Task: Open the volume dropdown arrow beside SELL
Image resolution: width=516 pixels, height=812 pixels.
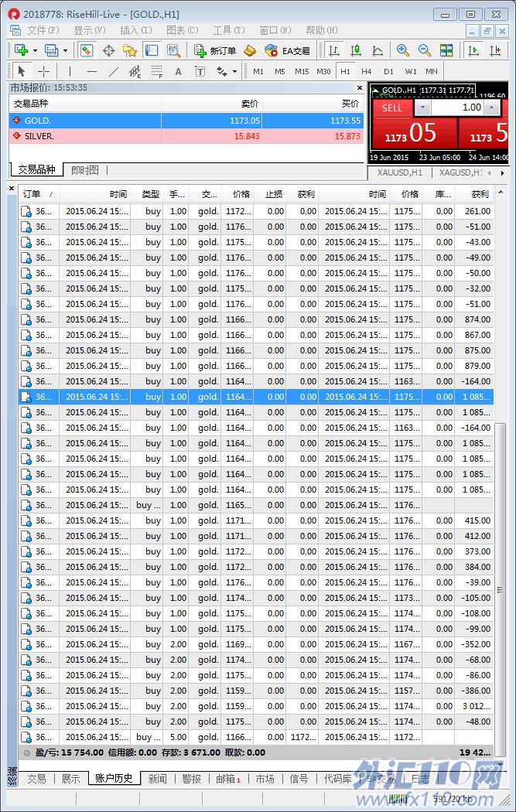Action: [x=422, y=107]
